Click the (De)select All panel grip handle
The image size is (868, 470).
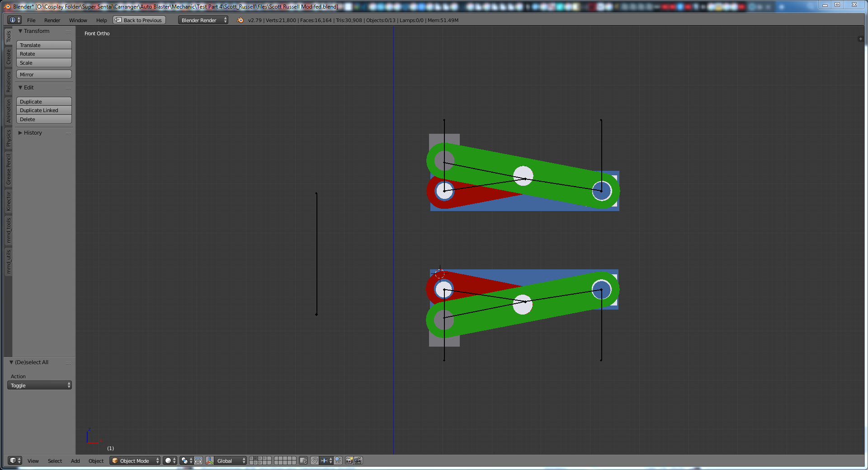click(68, 363)
